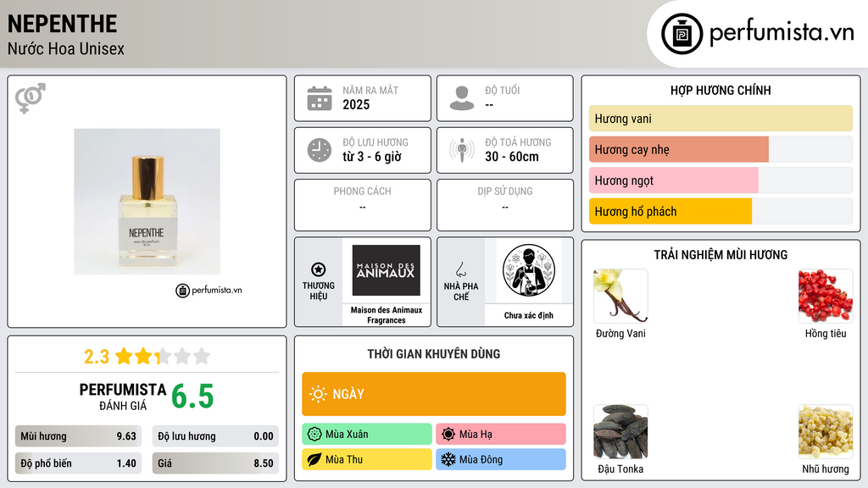Click the flower icon next to Mùa Xuân
The image size is (868, 488).
click(x=314, y=435)
